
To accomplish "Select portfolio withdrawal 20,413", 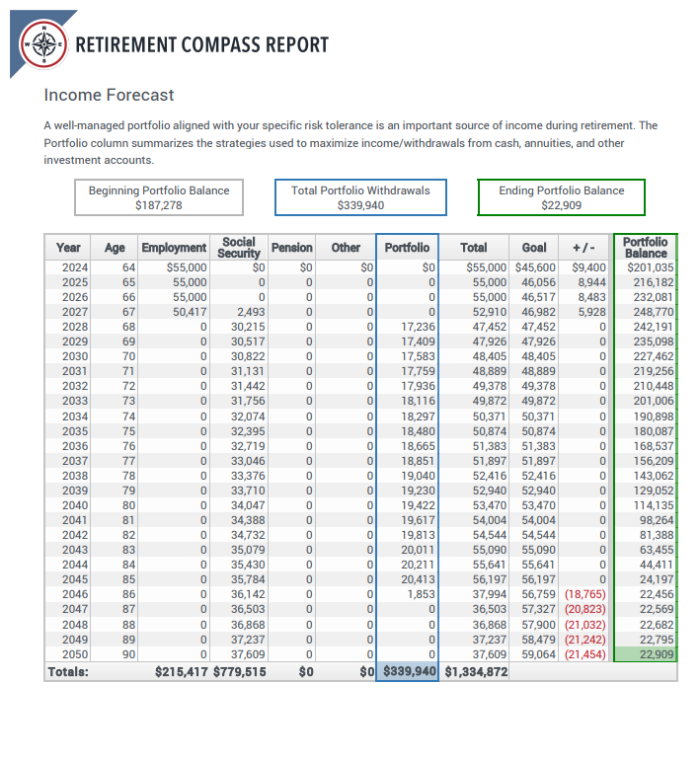I will pyautogui.click(x=419, y=579).
